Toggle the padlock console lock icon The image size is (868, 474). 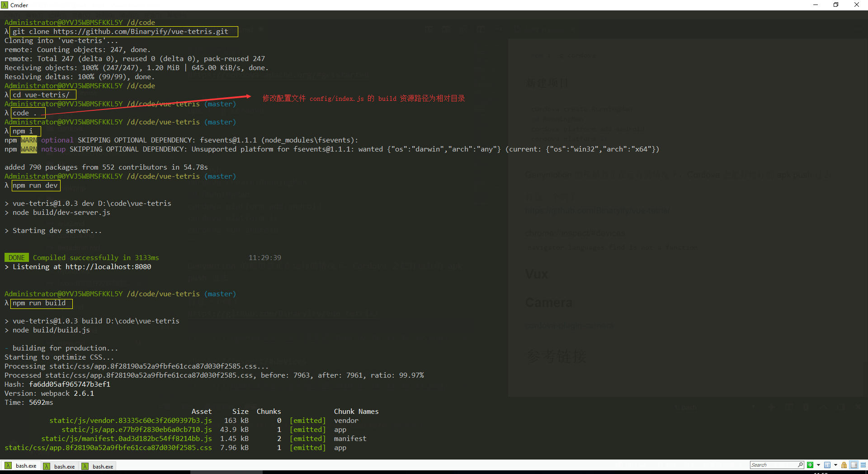point(844,465)
